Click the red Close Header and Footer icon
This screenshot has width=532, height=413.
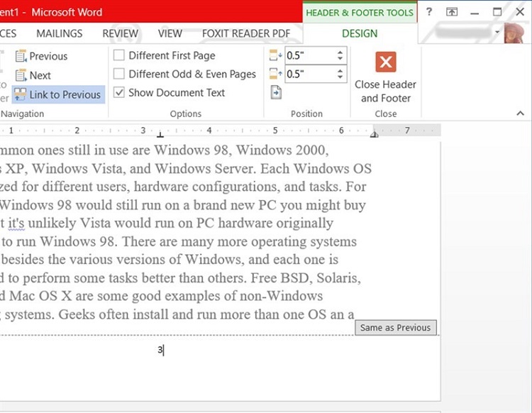click(386, 62)
